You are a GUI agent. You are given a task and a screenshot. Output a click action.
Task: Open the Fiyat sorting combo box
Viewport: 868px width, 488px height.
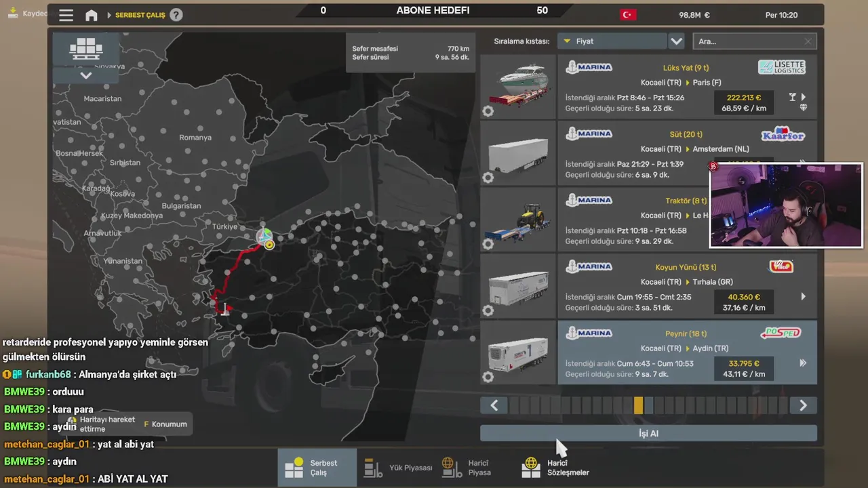612,41
